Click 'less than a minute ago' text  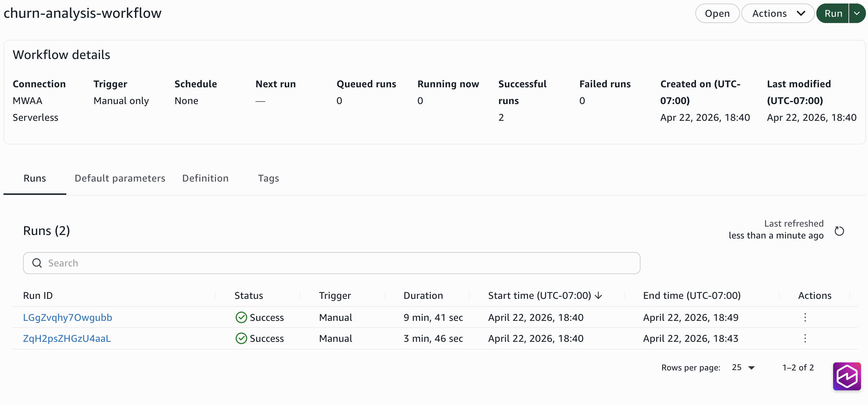click(x=776, y=235)
